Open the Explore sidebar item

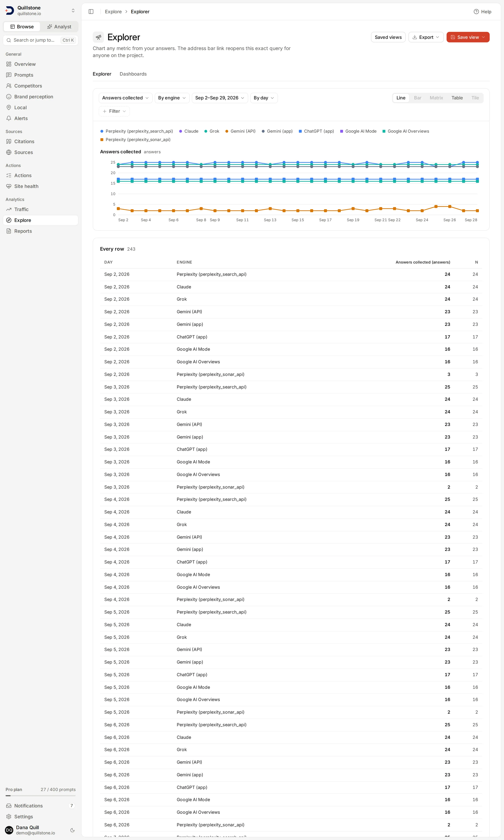pyautogui.click(x=40, y=220)
